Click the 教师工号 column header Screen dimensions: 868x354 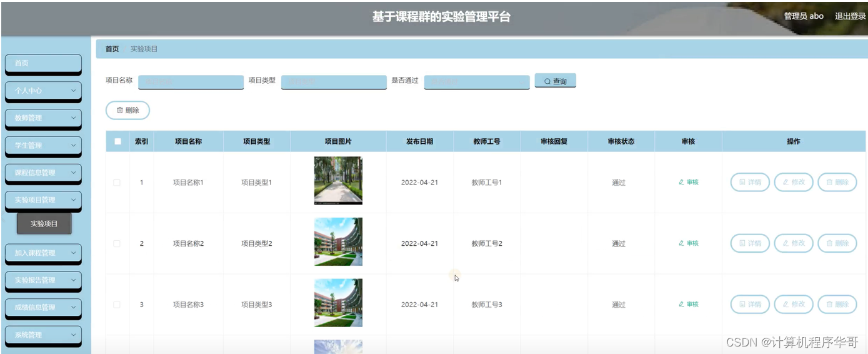487,141
